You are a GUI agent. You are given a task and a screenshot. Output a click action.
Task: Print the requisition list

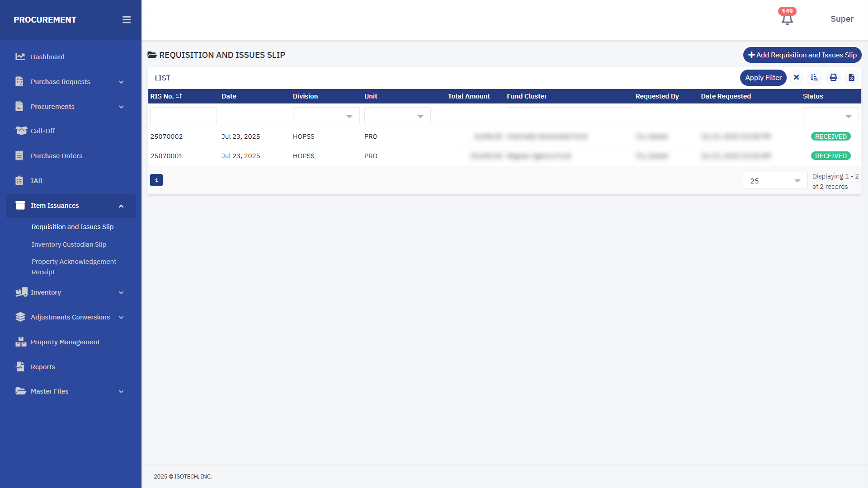point(833,78)
